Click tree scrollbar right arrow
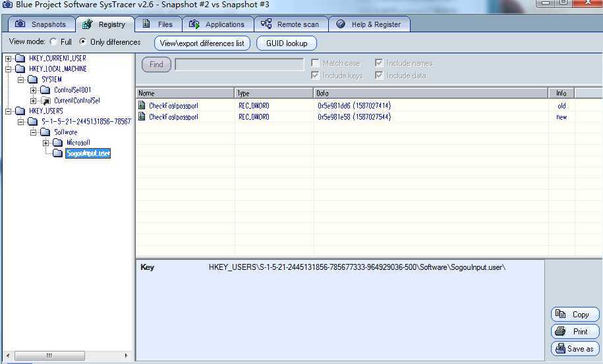This screenshot has width=603, height=364. (x=126, y=355)
